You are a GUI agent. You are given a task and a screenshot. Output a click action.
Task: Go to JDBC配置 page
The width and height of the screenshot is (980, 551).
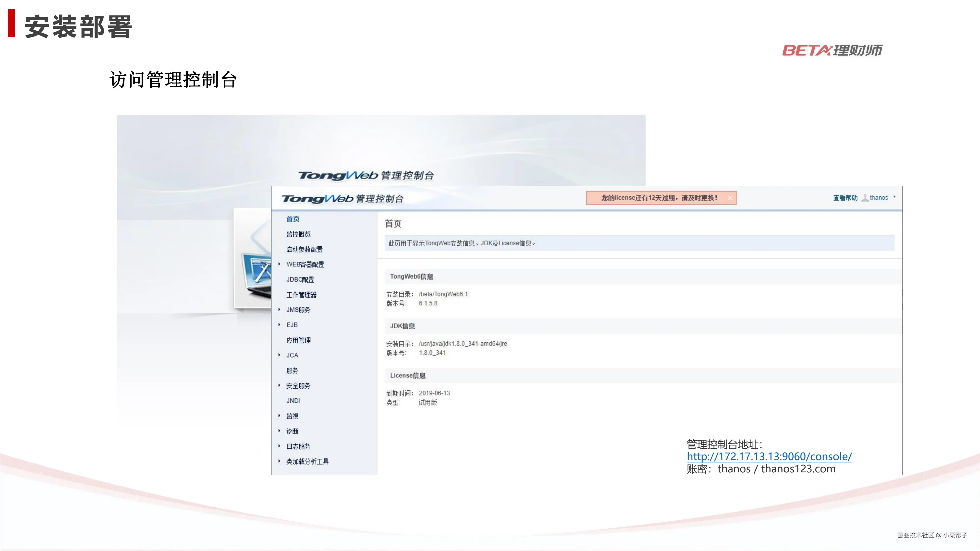pos(300,279)
